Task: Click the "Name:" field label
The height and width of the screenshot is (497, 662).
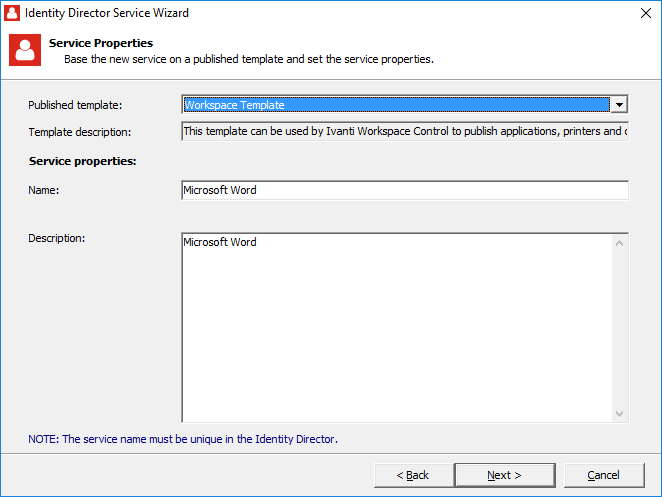Action: 44,190
